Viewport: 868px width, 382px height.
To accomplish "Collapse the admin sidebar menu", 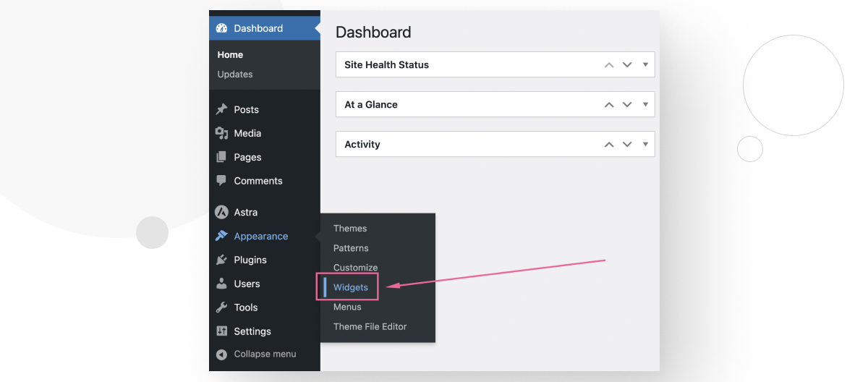I will [257, 355].
